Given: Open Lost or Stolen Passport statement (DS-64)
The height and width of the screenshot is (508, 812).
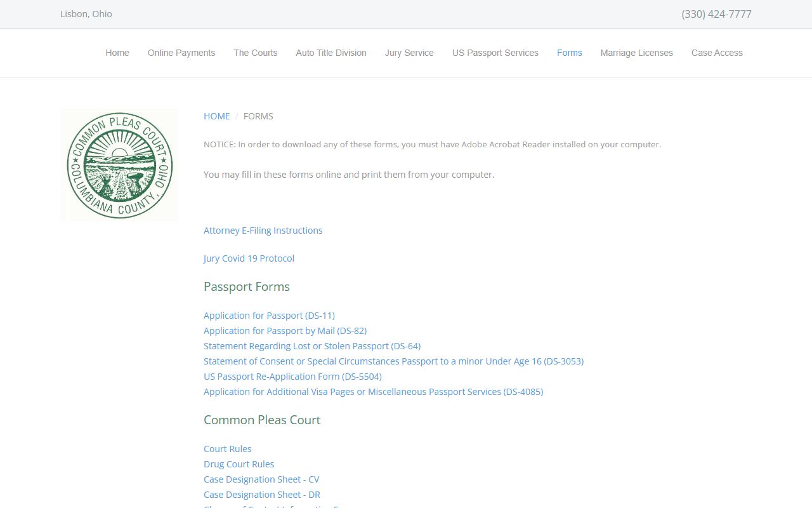Looking at the screenshot, I should click(312, 346).
